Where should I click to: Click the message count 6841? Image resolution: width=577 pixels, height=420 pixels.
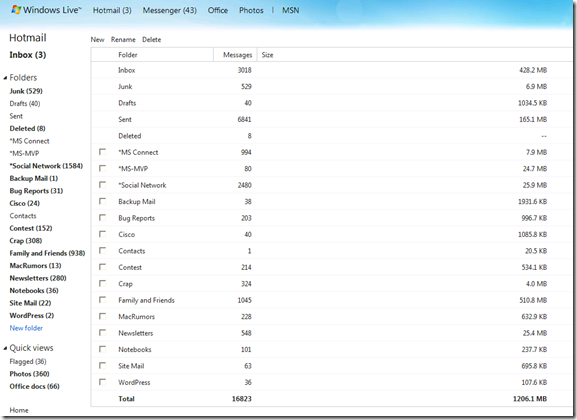244,119
